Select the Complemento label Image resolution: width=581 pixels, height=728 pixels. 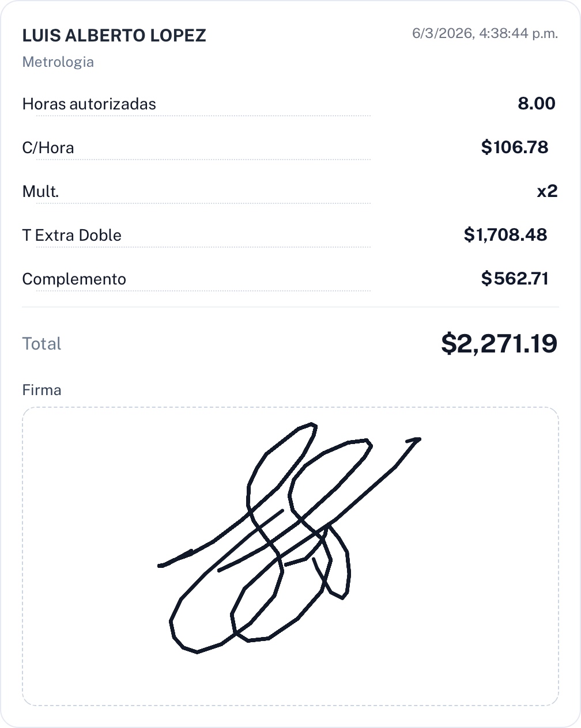pos(74,279)
